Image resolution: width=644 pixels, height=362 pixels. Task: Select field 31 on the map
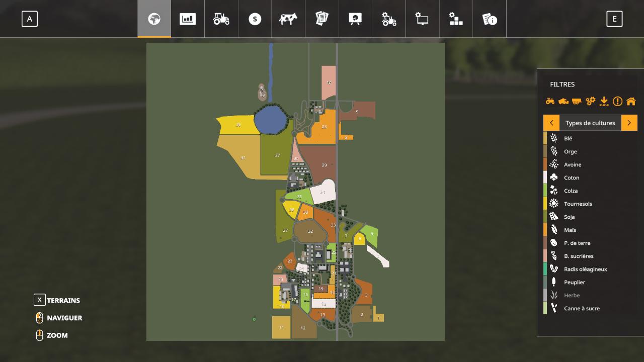point(243,157)
